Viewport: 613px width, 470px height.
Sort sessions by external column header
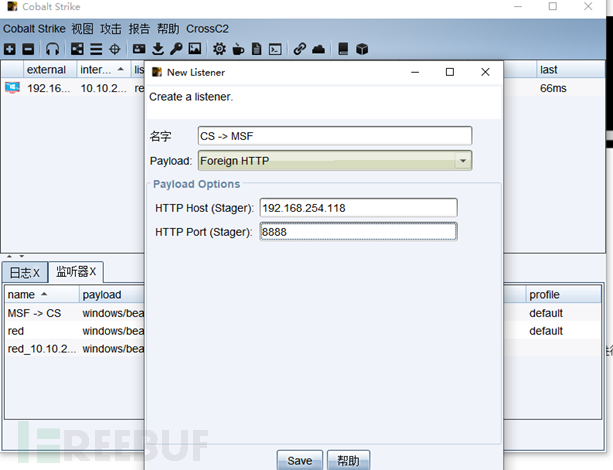pos(50,70)
